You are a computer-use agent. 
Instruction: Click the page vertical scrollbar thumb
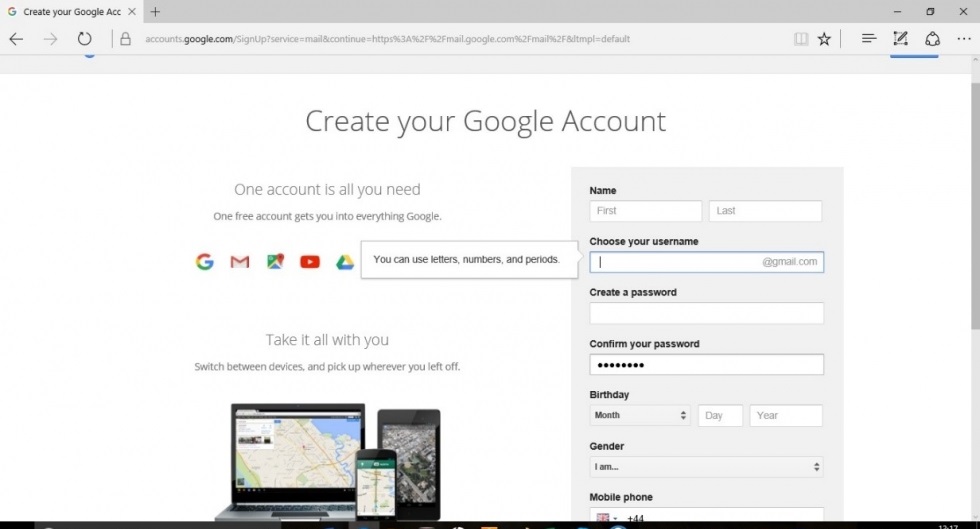(975, 205)
